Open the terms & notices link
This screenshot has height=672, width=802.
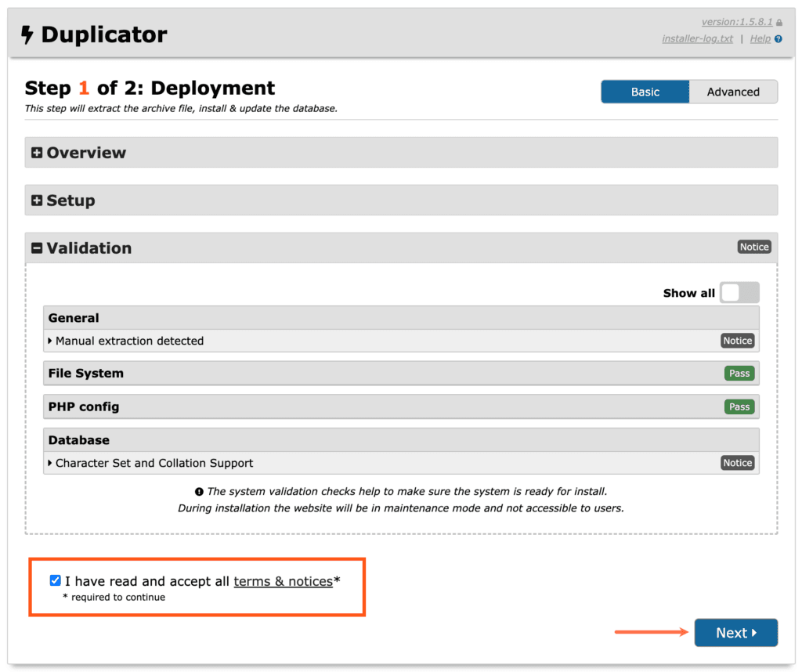click(283, 581)
